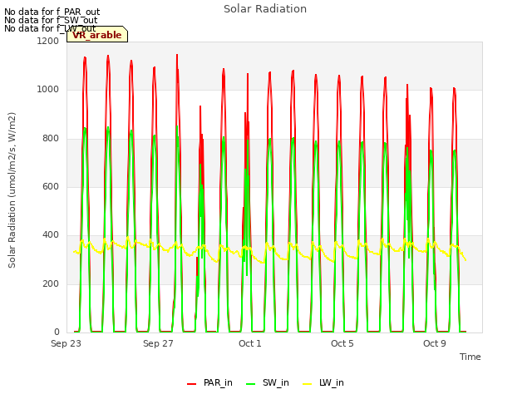Viewport: 532px width, 399px height.
Task: Click the green SW_in legend swatch
Action: [250, 384]
